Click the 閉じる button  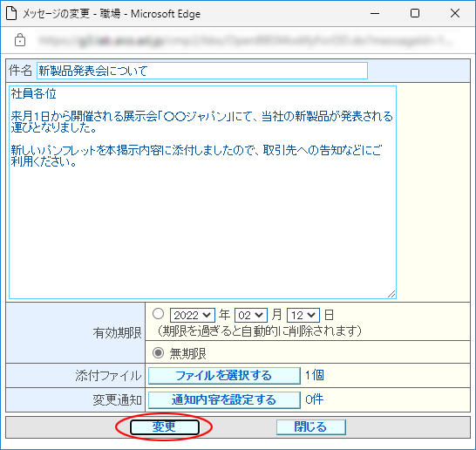311,427
